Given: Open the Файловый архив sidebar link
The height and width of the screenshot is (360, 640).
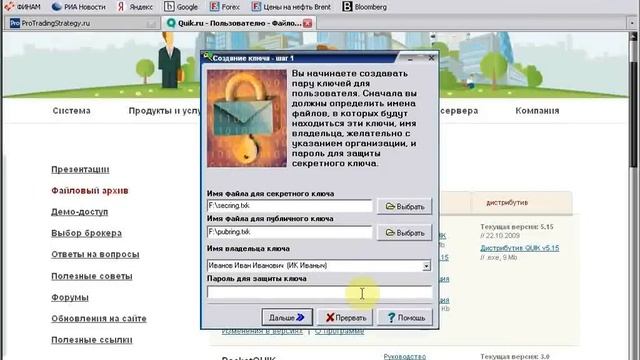Looking at the screenshot, I should coord(90,191).
